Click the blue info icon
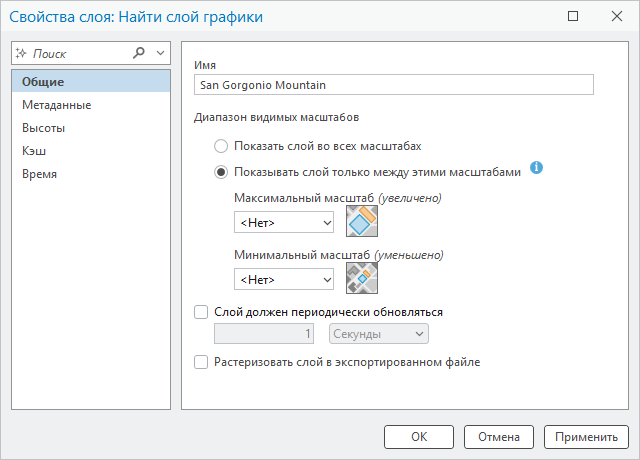 click(536, 167)
